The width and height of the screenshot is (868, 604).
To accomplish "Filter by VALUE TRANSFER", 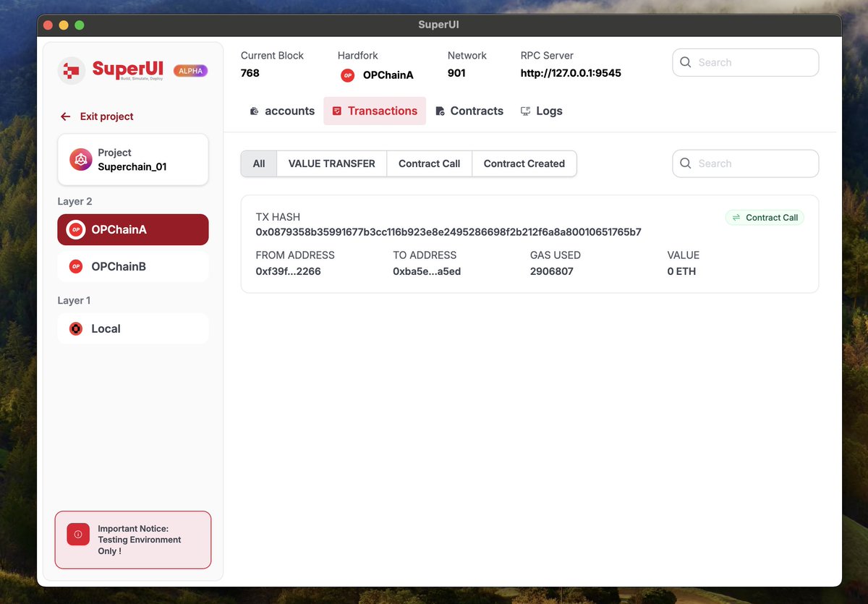I will pos(332,163).
